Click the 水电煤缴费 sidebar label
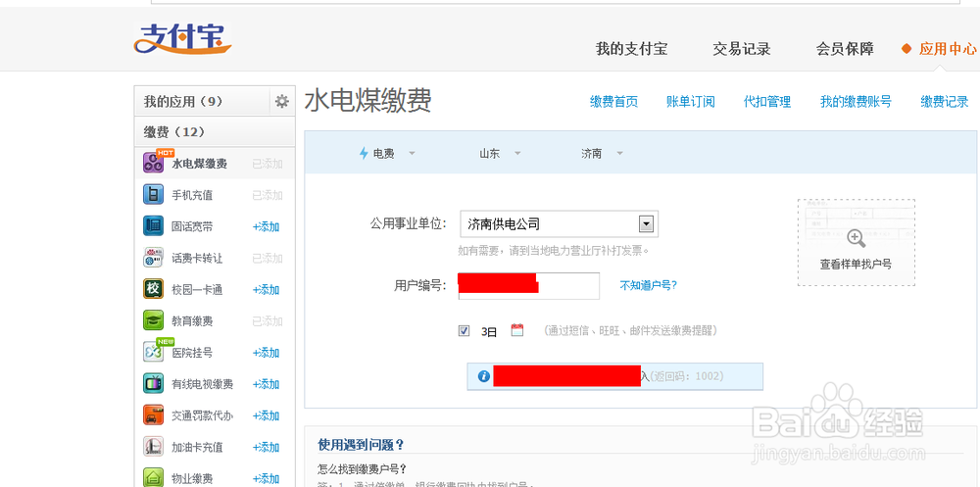The image size is (980, 487). point(199,164)
